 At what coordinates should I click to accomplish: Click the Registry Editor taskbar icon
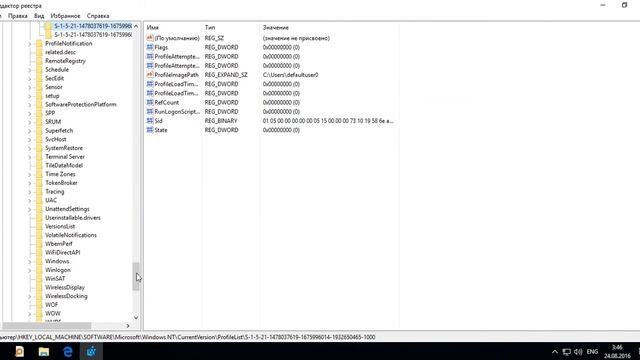click(x=91, y=351)
